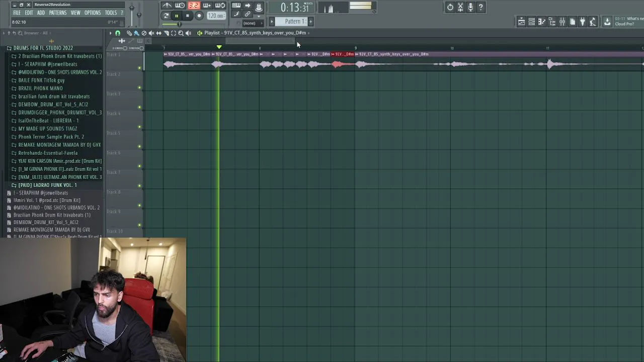Image resolution: width=644 pixels, height=362 pixels.
Task: Click the download content library icon
Action: click(x=607, y=22)
